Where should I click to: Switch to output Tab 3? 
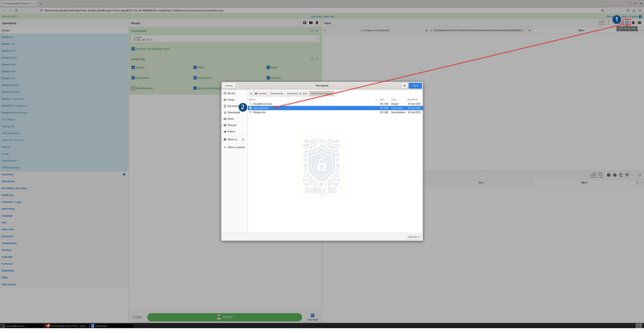point(584,183)
